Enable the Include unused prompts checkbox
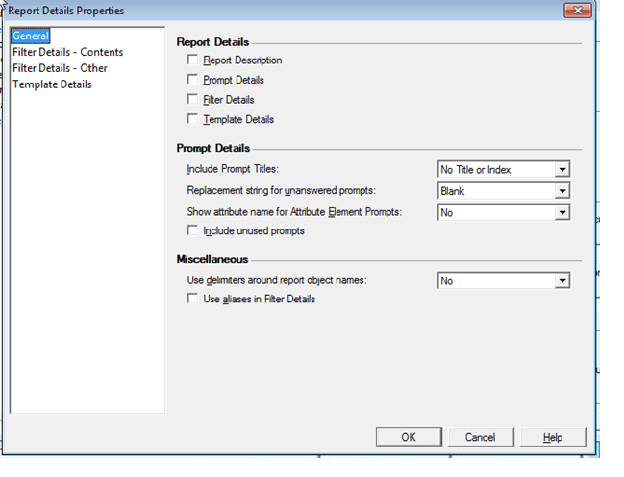624x477 pixels. 192,231
